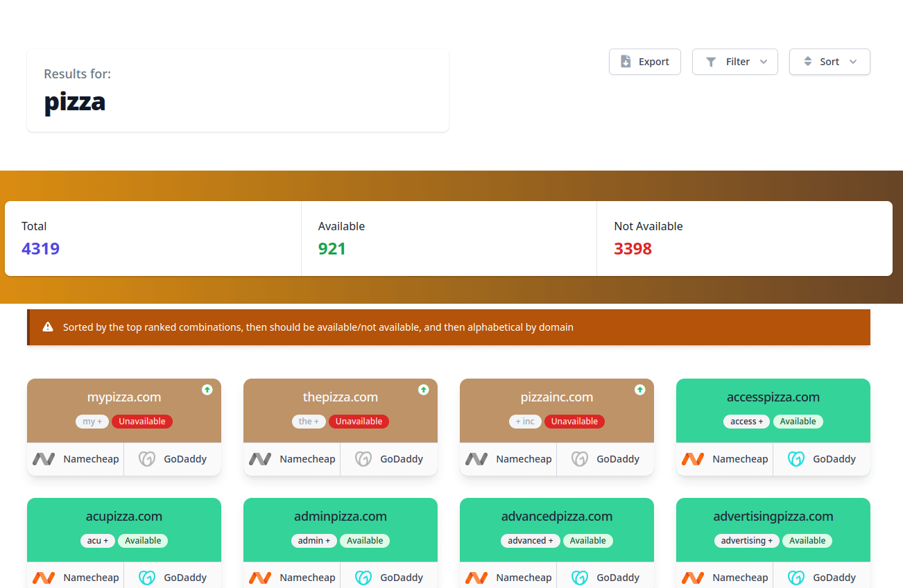The image size is (903, 588).
Task: Click Namecheap logo icon under accesspizza.com
Action: (x=693, y=459)
